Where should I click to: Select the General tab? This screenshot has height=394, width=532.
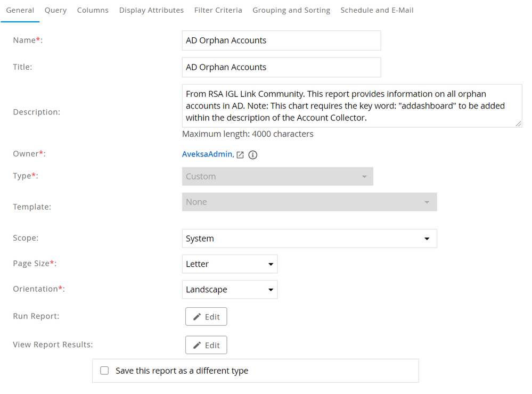[x=20, y=10]
